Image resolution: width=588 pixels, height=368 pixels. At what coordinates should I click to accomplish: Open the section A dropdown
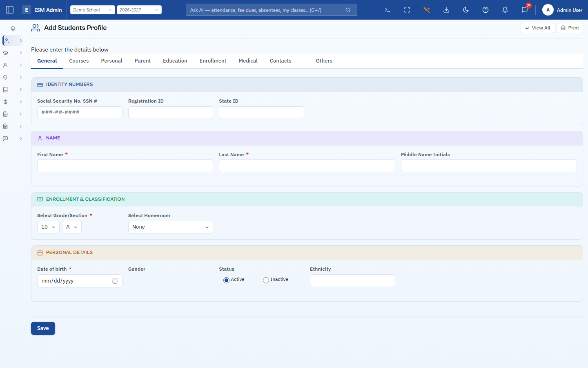[72, 227]
